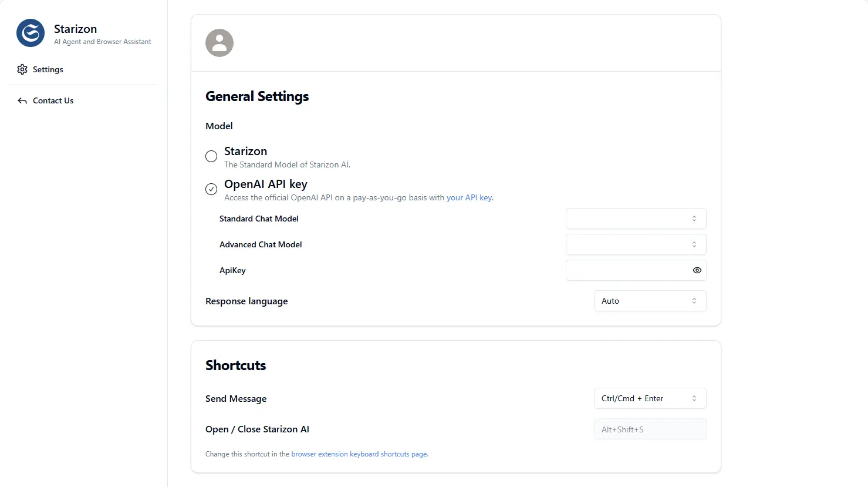Click the Contact Us arrow icon
This screenshot has width=868, height=487.
point(22,101)
